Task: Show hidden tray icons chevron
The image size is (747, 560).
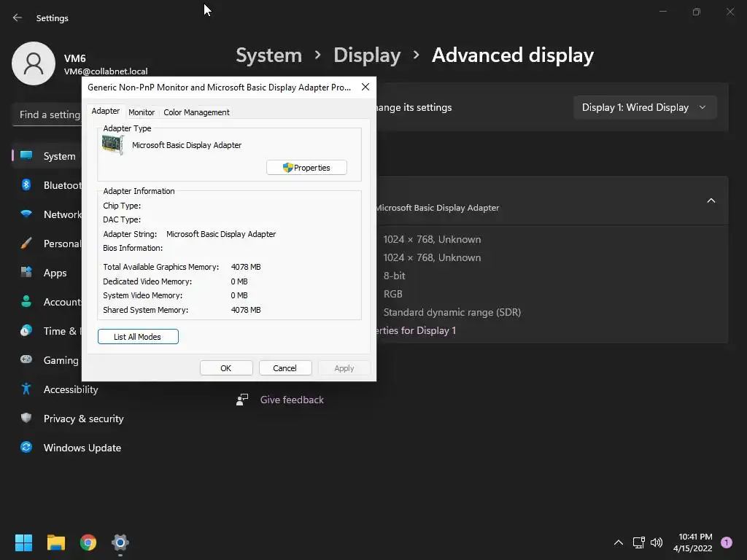Action: (619, 542)
